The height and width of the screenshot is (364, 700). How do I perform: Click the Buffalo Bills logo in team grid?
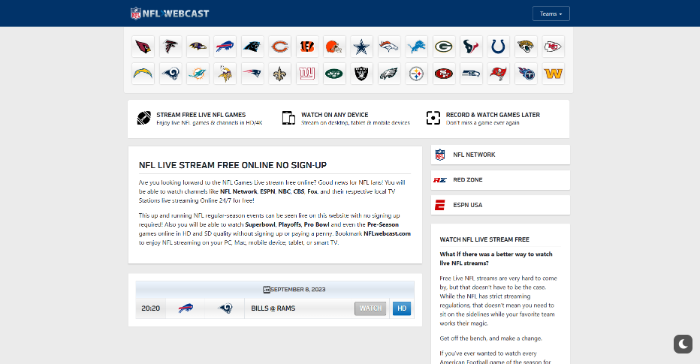click(x=225, y=46)
